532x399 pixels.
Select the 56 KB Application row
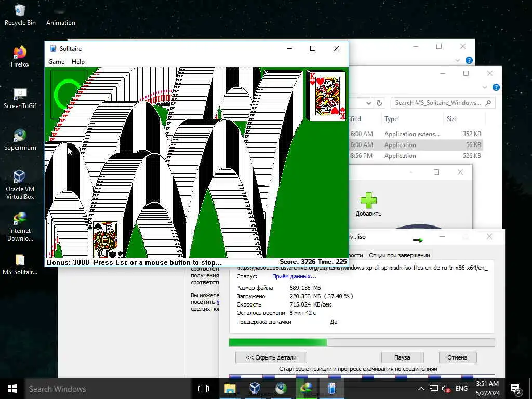[416, 145]
